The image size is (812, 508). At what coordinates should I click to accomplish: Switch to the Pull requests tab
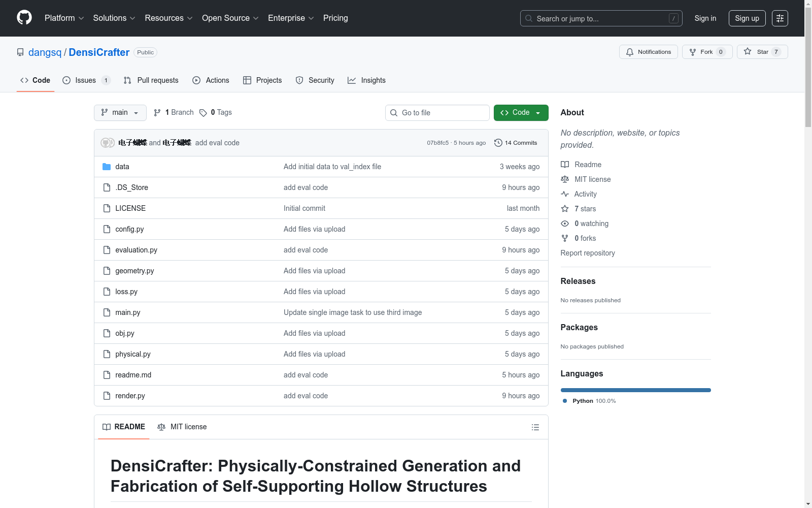click(x=151, y=80)
